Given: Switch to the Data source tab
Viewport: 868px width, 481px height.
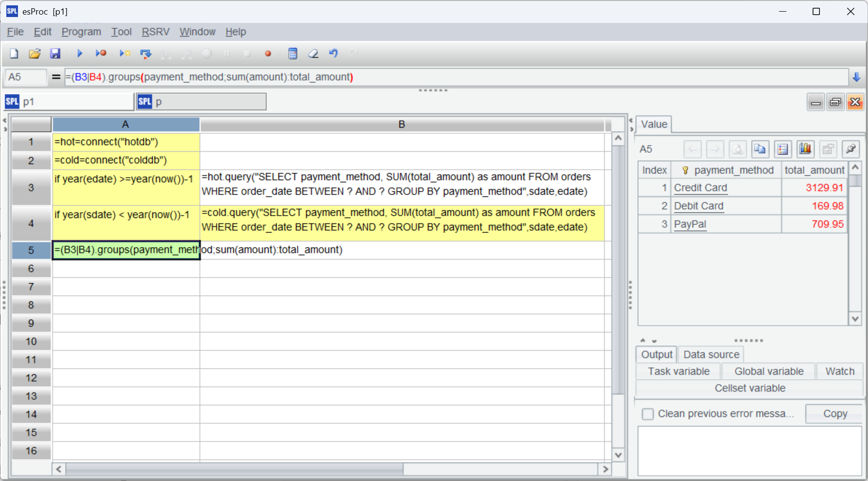Looking at the screenshot, I should pos(711,355).
